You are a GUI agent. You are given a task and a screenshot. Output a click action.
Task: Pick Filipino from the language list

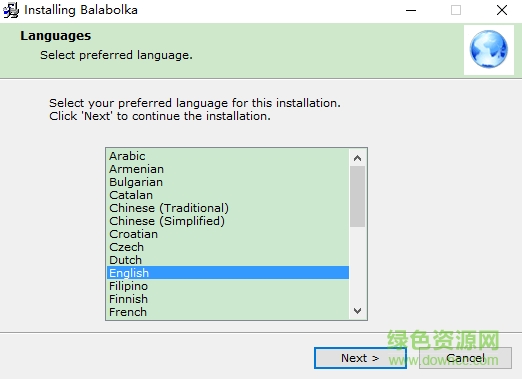[x=228, y=286]
